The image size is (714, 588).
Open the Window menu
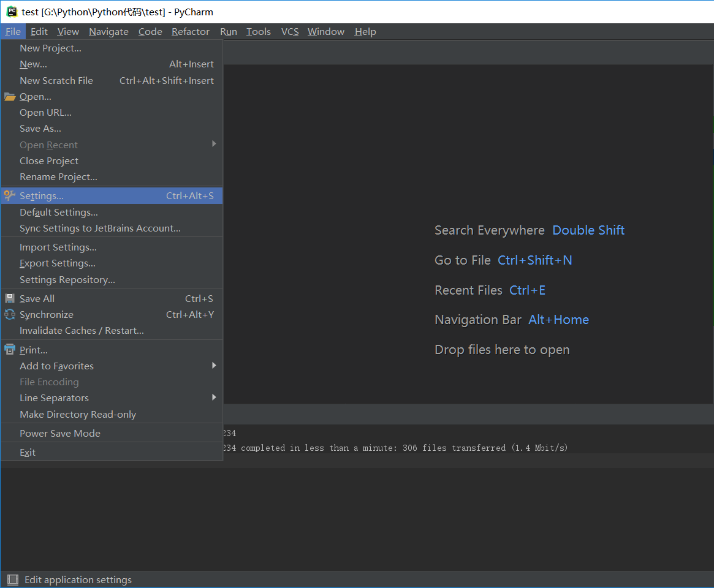[325, 31]
